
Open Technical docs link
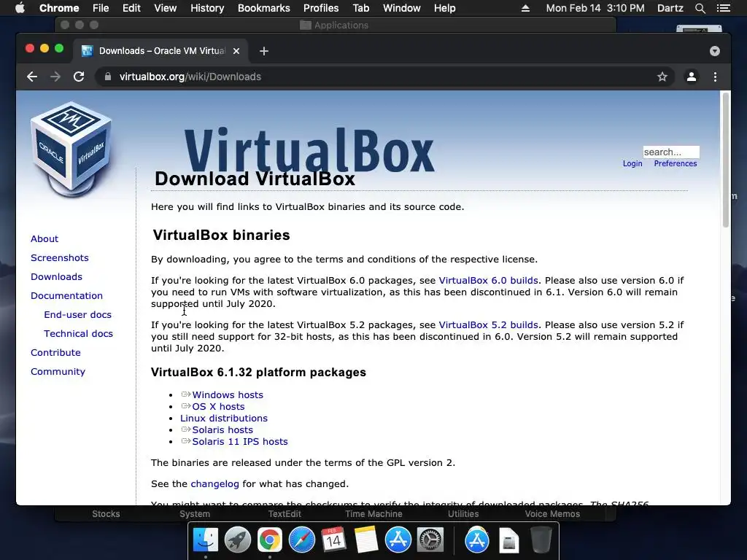tap(78, 334)
